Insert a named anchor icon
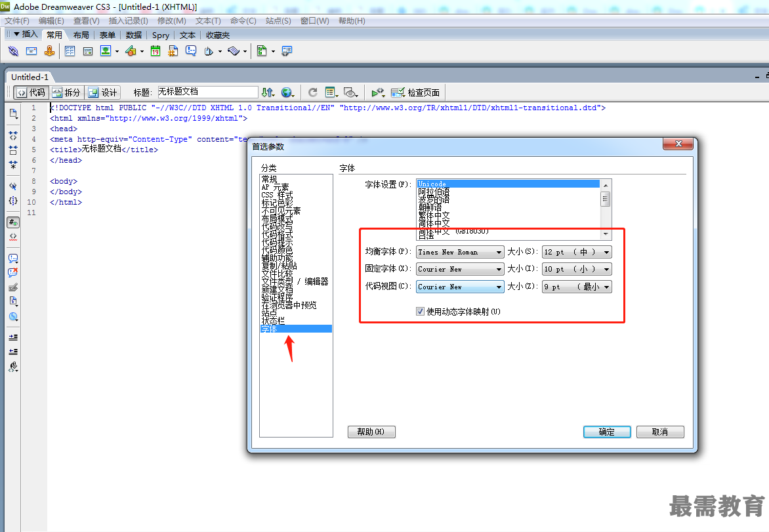 [49, 51]
